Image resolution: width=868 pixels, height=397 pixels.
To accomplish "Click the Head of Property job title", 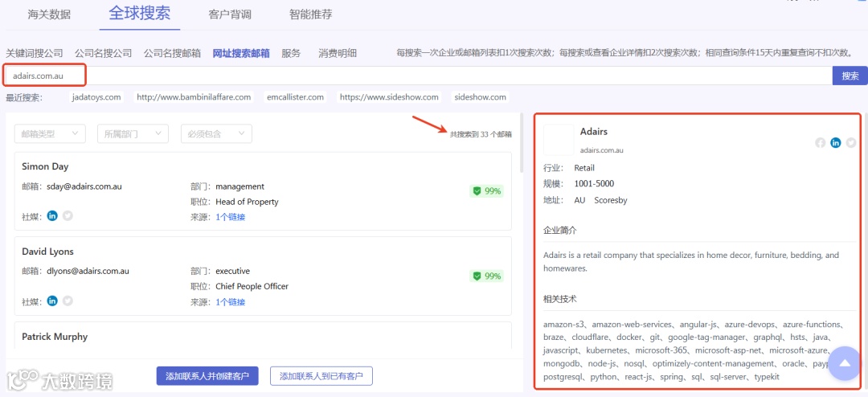I will pyautogui.click(x=247, y=202).
